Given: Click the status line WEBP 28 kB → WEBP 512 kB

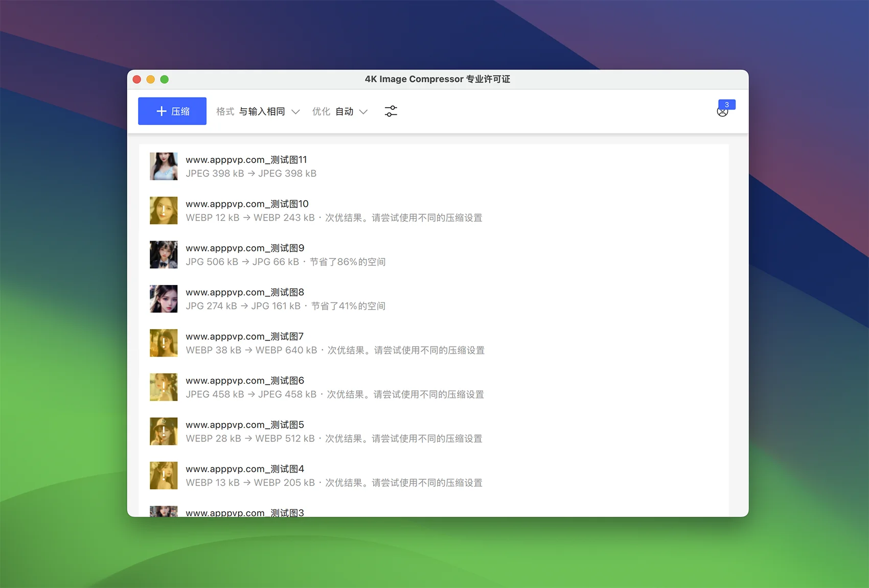Looking at the screenshot, I should point(334,438).
